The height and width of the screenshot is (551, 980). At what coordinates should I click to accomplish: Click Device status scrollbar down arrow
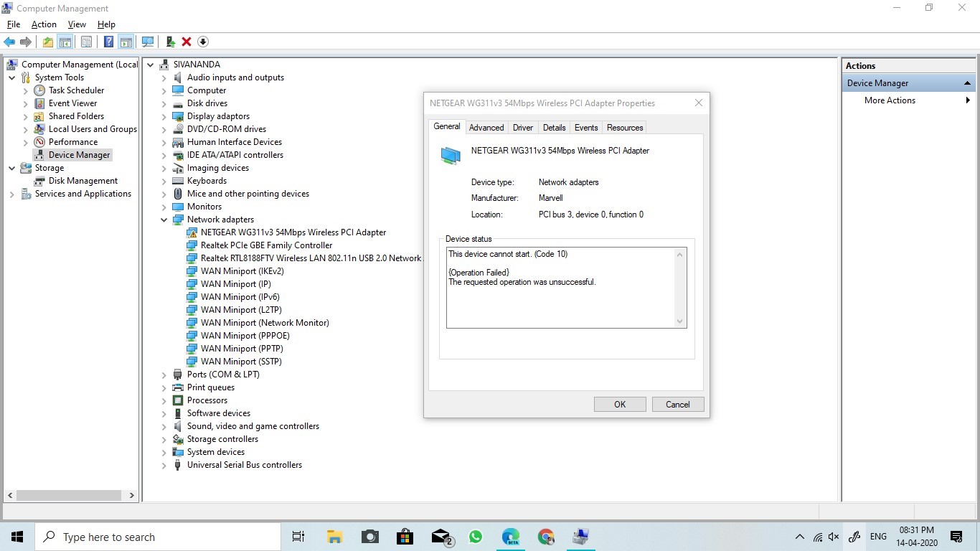pyautogui.click(x=680, y=322)
